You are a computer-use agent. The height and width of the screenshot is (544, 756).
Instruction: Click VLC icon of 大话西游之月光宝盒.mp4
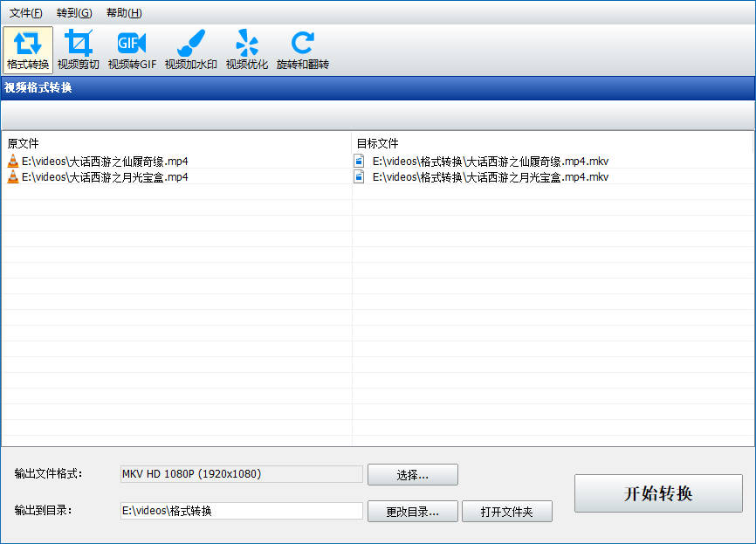pyautogui.click(x=13, y=177)
